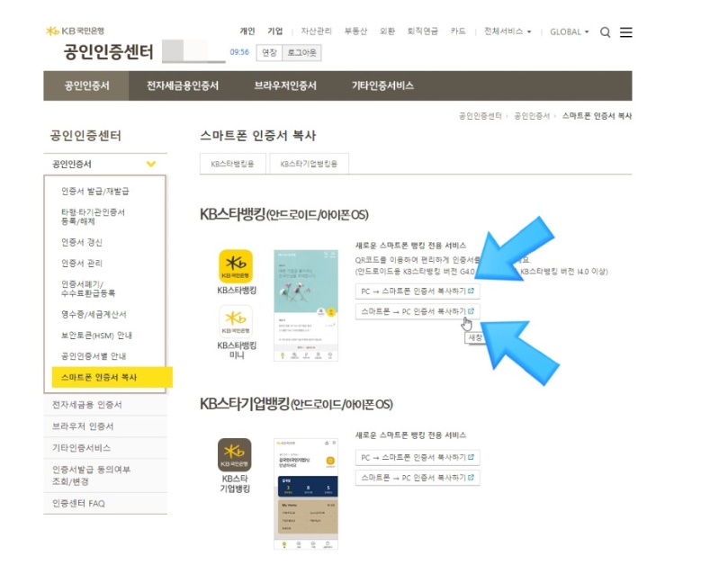
Task: Open the GLOBAL language dropdown
Action: click(570, 31)
